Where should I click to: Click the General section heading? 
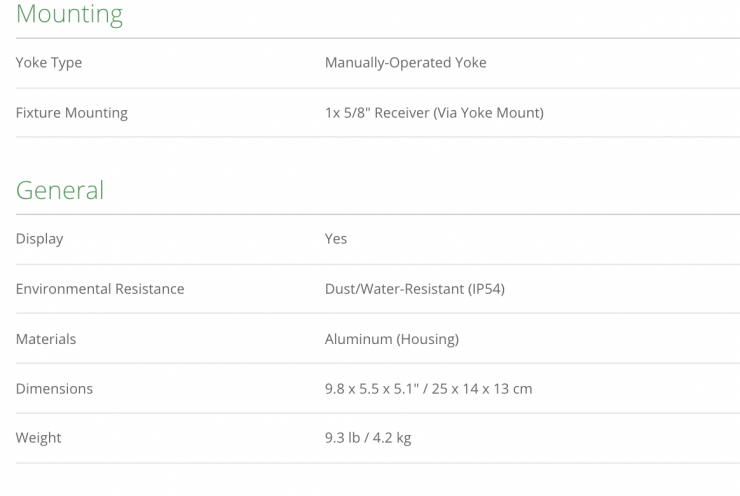pos(60,190)
